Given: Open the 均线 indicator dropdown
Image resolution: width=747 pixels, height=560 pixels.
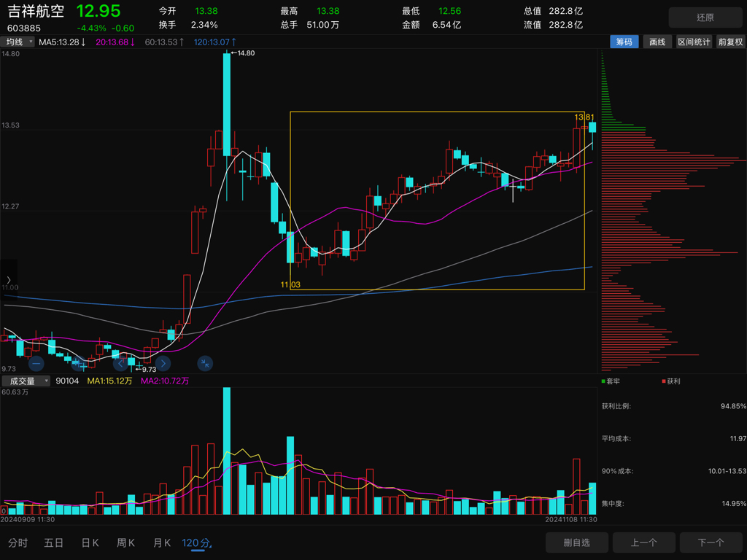Looking at the screenshot, I should 18,42.
